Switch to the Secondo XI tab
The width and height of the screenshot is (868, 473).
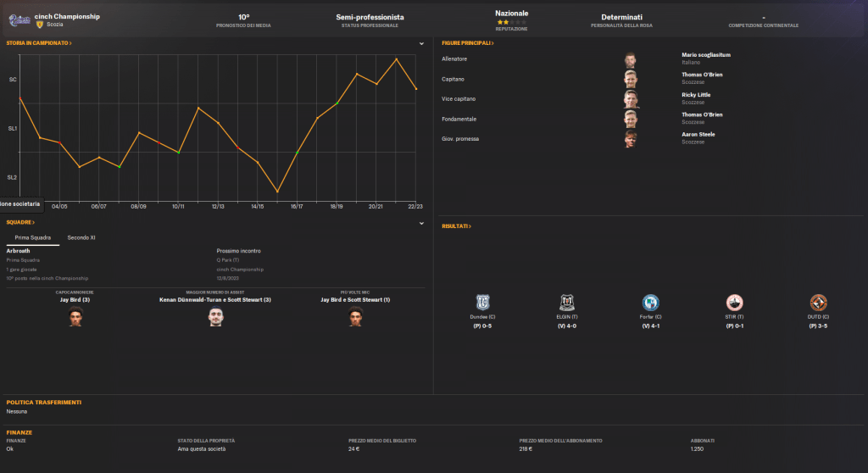point(81,237)
